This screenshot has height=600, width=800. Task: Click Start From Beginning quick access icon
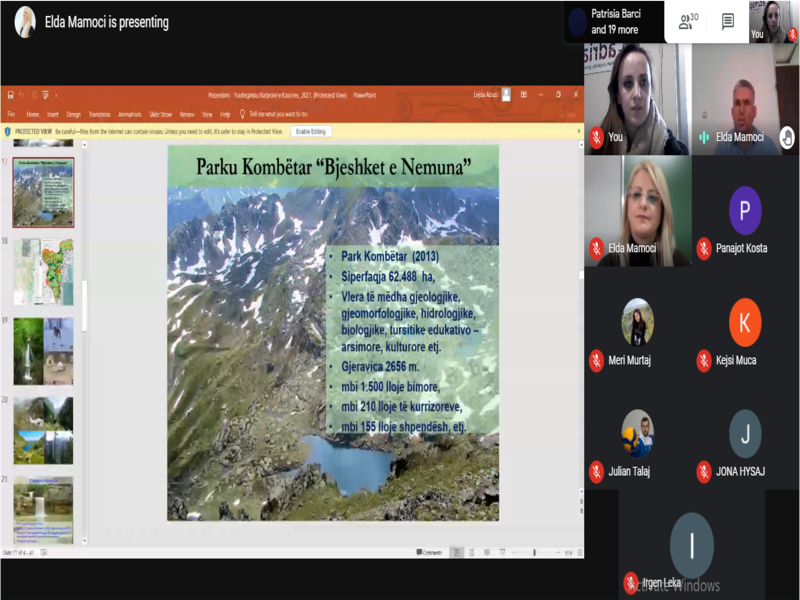45,95
